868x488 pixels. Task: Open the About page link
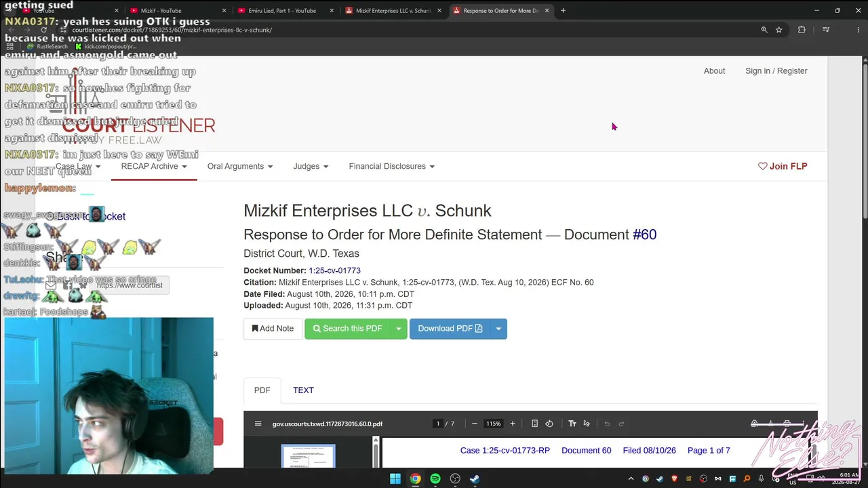point(714,70)
